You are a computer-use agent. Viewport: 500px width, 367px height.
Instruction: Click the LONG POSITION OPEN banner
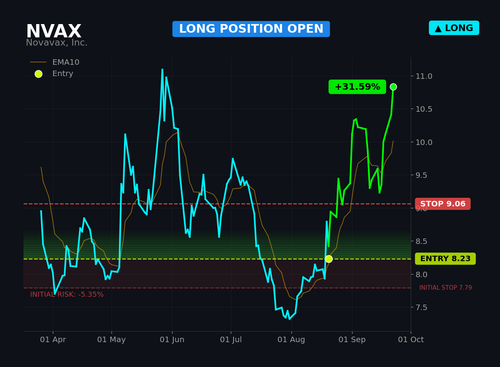251,29
